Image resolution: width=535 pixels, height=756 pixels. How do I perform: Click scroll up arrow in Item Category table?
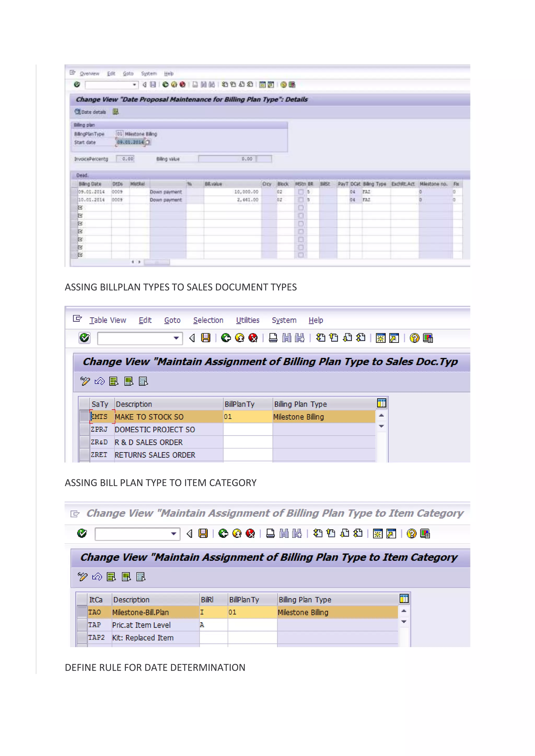pos(404,611)
